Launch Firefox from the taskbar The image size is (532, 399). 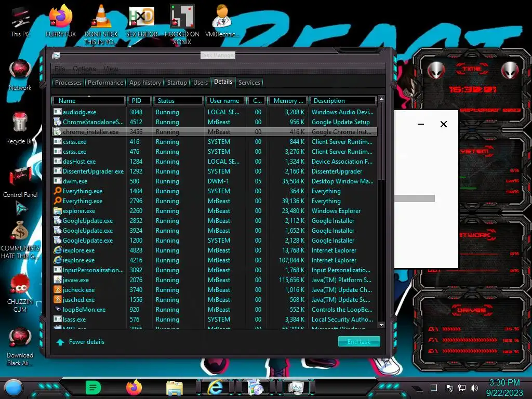(134, 388)
